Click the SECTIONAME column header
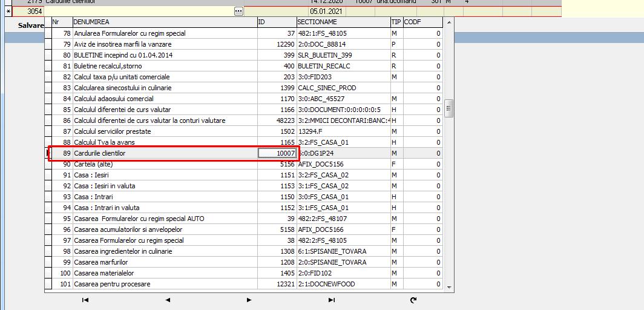Screen dimensions: 644x310 coord(343,22)
